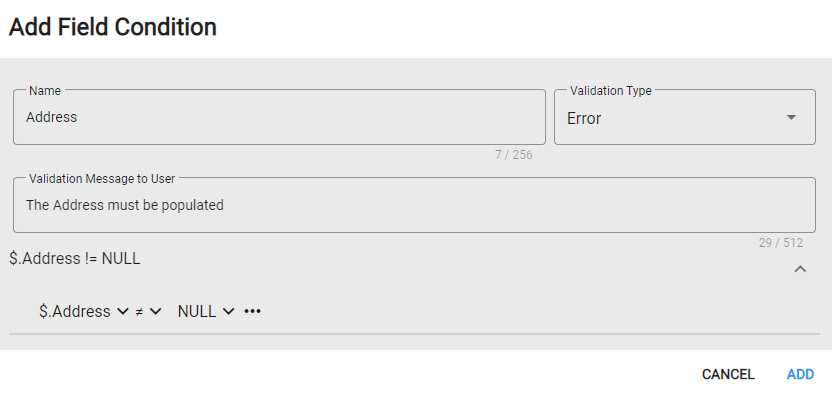Select the $.Address operand in condition row
This screenshot has height=394, width=832.
[x=75, y=311]
